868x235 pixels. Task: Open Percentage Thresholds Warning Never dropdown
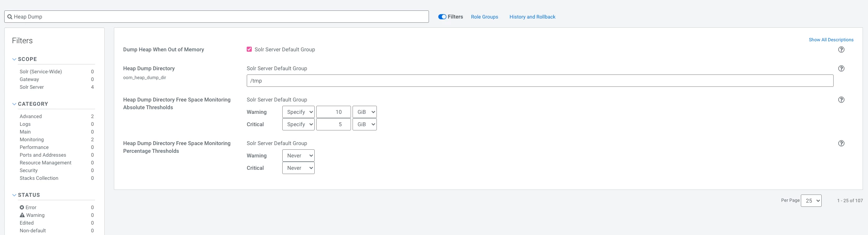(298, 156)
